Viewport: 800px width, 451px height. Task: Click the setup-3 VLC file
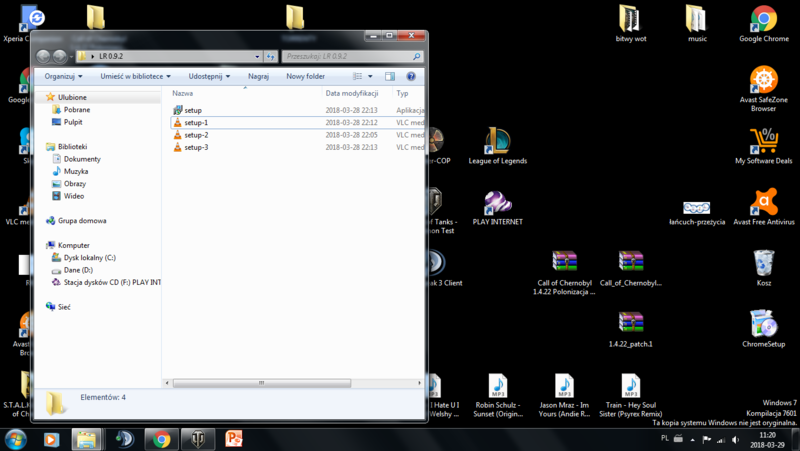pos(196,148)
